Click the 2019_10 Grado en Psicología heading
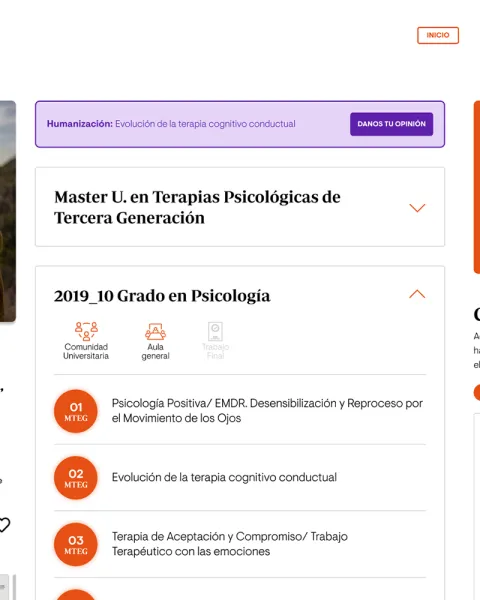 pyautogui.click(x=162, y=296)
